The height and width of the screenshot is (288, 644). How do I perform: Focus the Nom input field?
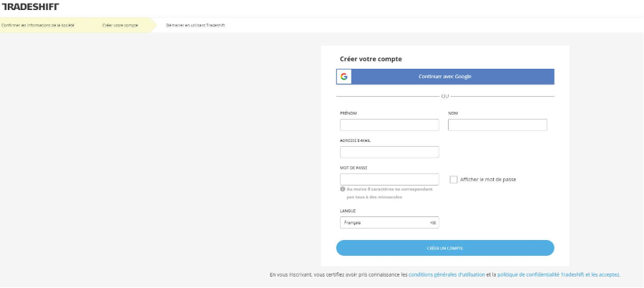497,125
